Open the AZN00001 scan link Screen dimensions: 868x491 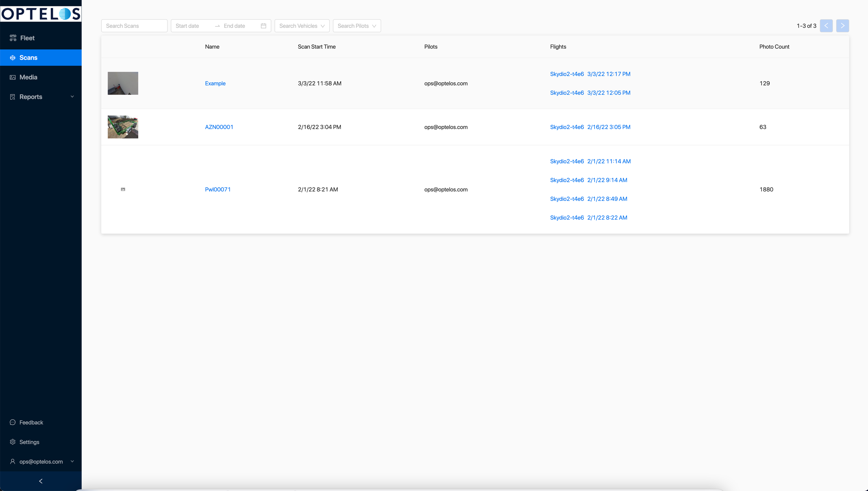[219, 127]
